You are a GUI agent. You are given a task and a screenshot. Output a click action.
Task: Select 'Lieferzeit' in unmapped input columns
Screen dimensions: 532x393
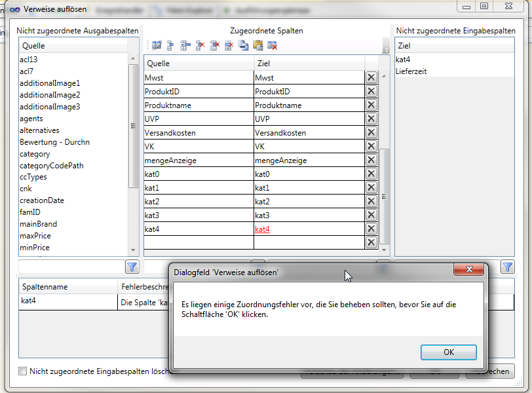point(412,71)
